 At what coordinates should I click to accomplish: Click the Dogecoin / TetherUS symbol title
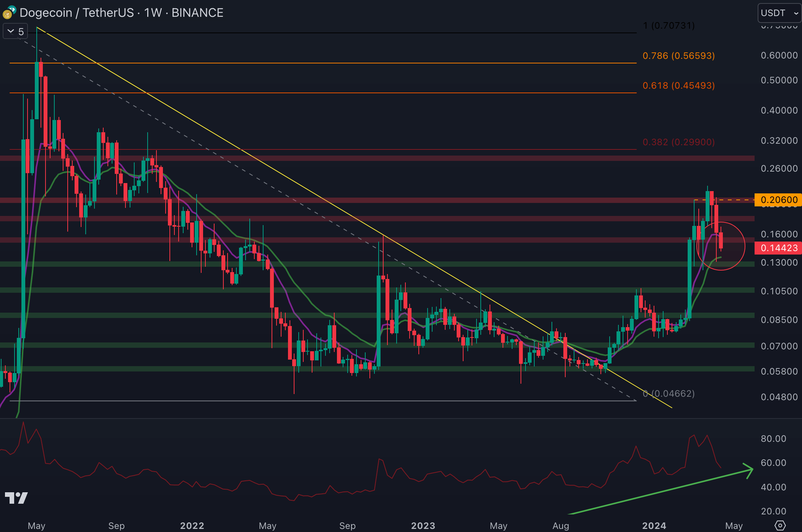(76, 13)
